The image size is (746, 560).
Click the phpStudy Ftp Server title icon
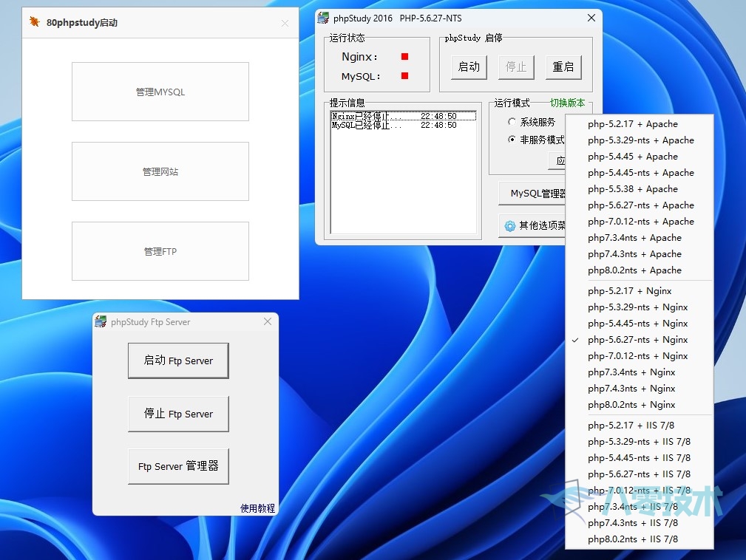coord(101,322)
